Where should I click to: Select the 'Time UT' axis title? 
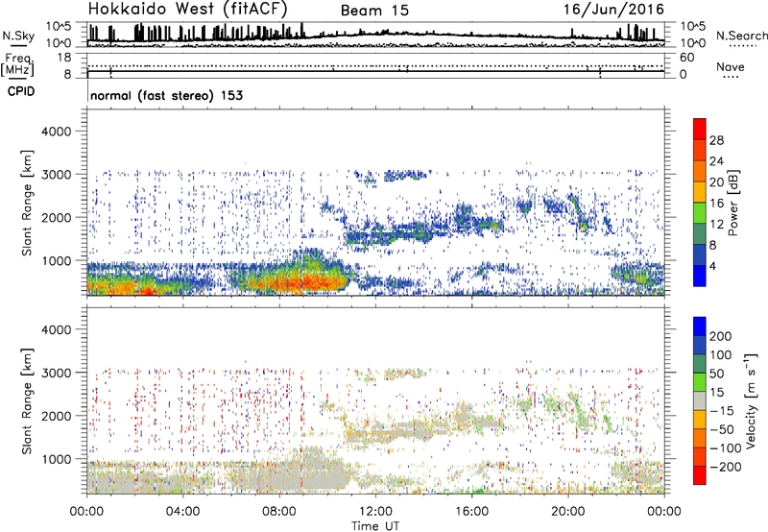[x=375, y=526]
